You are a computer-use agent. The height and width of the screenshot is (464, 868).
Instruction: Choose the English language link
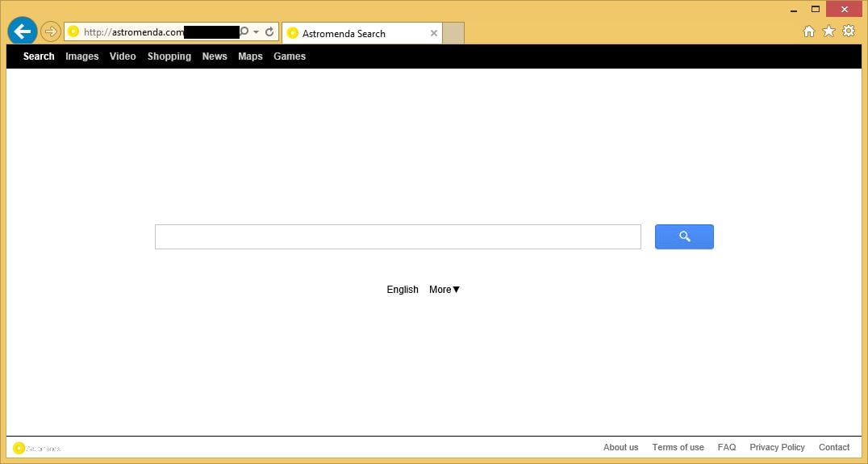[x=403, y=290]
